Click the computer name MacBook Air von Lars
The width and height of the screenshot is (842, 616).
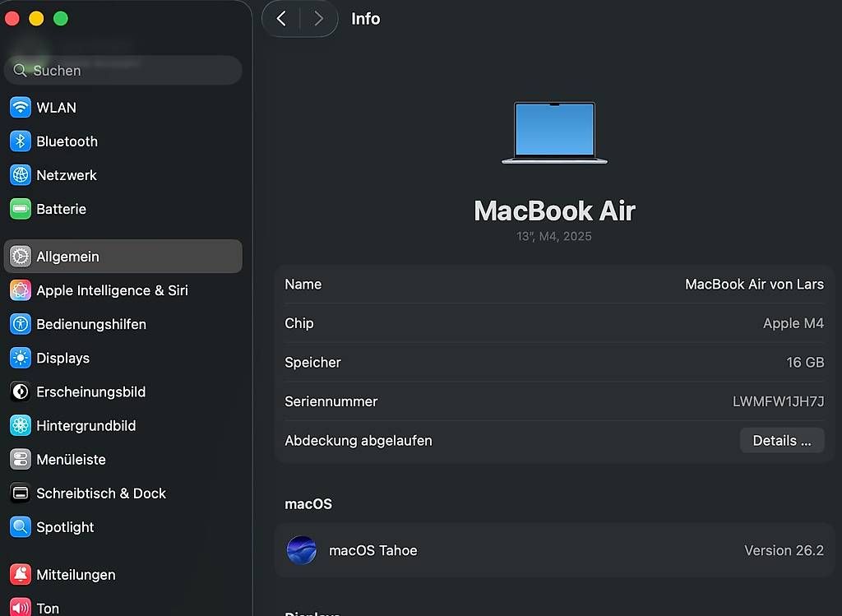pyautogui.click(x=754, y=284)
